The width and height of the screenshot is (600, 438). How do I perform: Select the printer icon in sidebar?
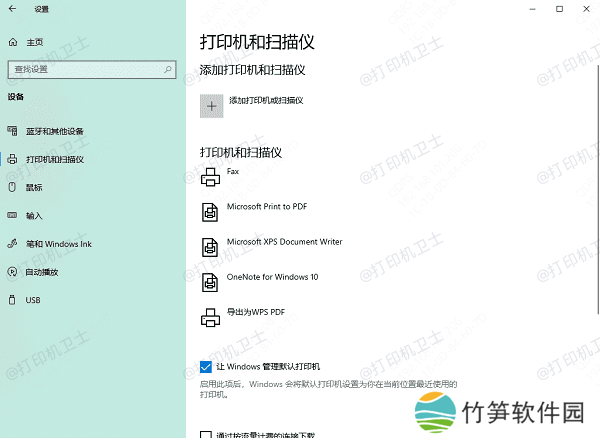(x=12, y=159)
